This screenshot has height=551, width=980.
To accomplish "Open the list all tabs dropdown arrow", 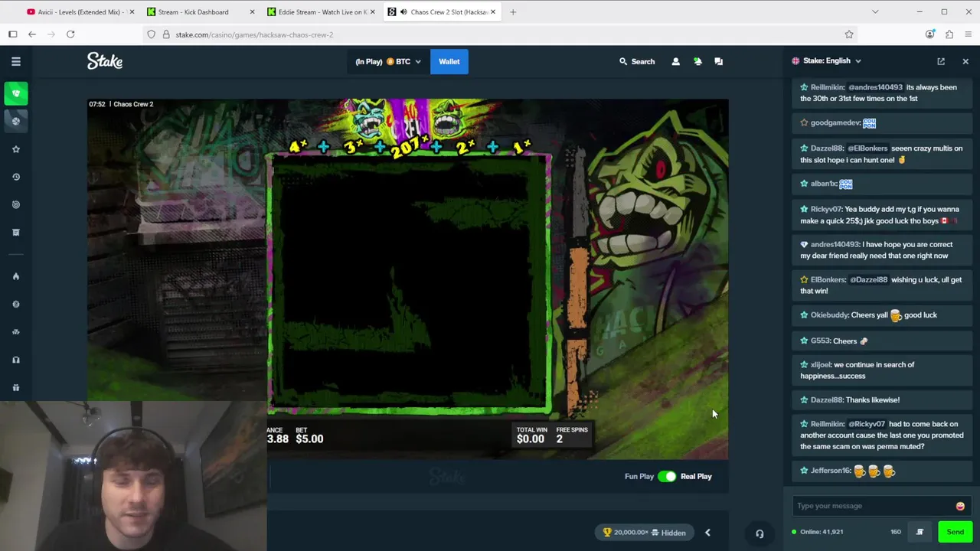I will click(875, 12).
